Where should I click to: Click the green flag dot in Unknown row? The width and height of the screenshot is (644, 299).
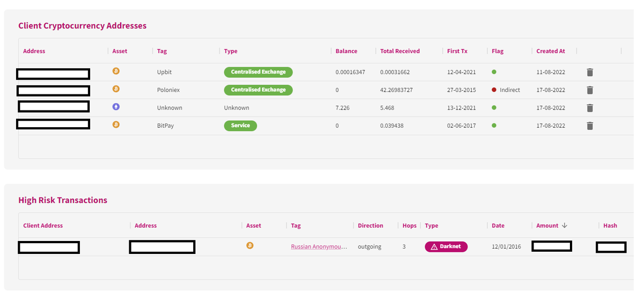coord(494,108)
